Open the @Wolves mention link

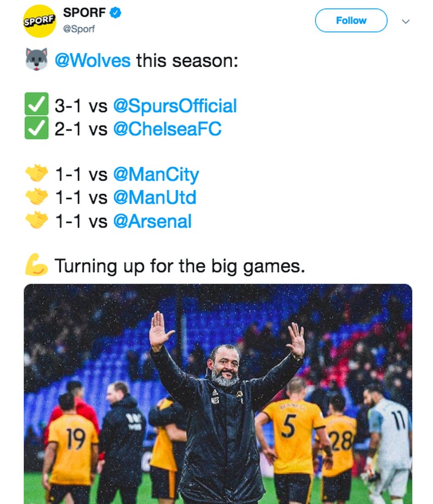[93, 60]
